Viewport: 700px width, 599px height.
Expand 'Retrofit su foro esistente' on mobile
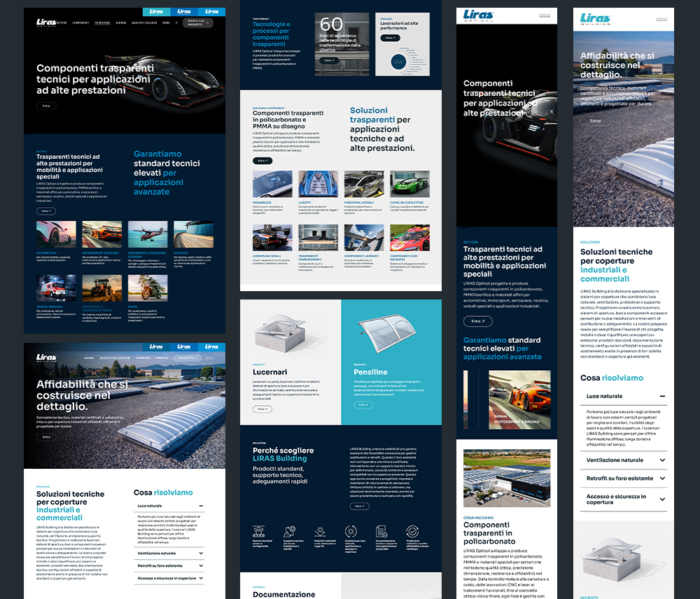(662, 479)
